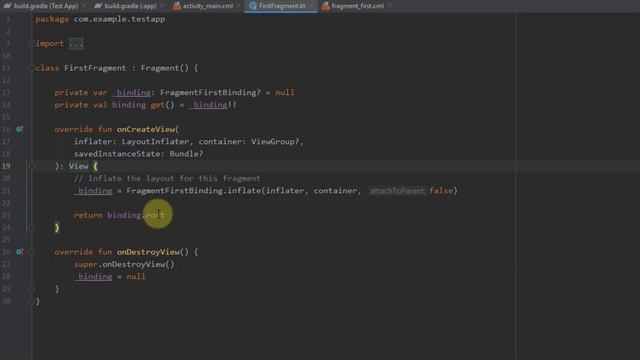Click the attachToParent parameter hint
This screenshot has height=360, width=640.
(397, 191)
